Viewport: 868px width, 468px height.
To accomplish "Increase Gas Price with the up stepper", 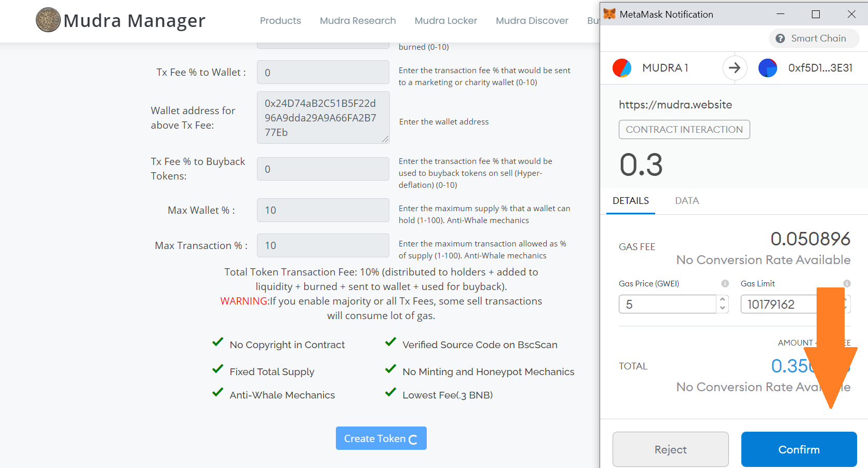I will (723, 299).
